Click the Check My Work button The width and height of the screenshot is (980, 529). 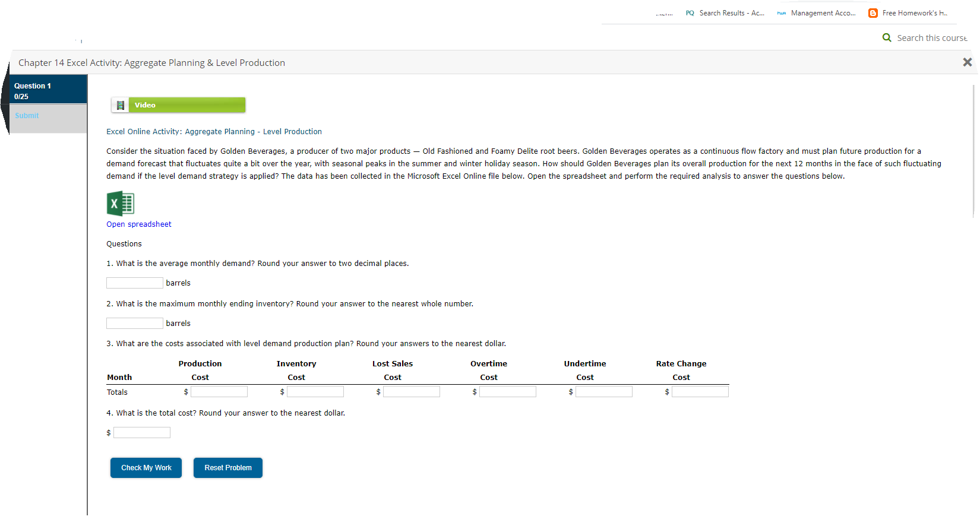pyautogui.click(x=146, y=467)
